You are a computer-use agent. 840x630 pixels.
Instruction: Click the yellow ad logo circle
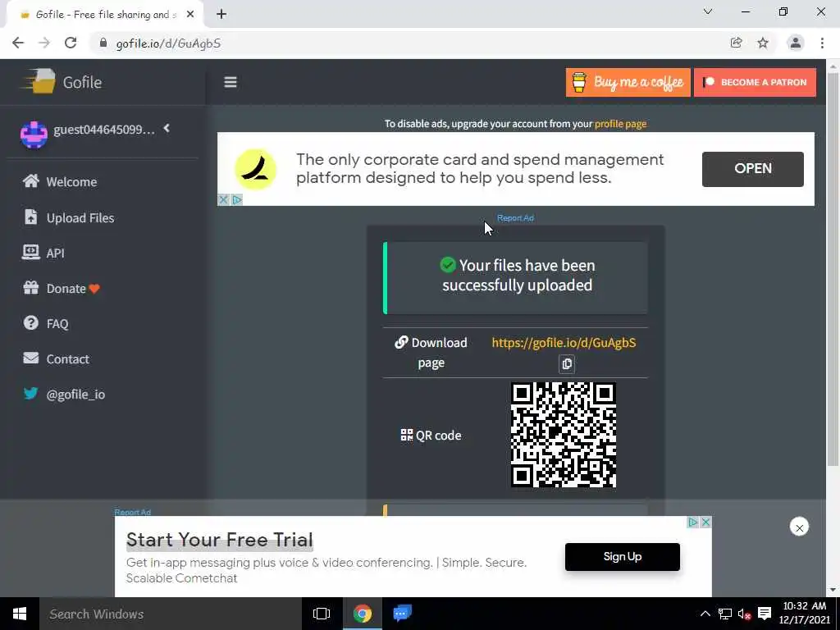coord(256,169)
